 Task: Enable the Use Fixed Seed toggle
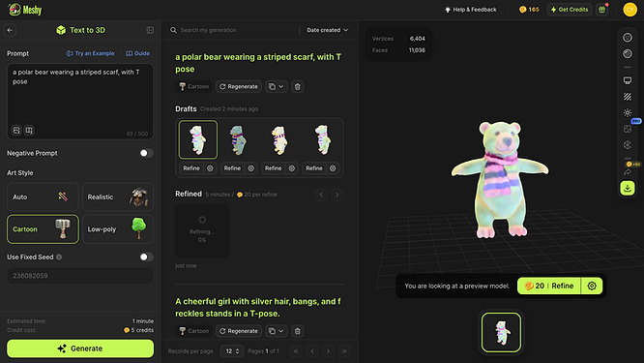pyautogui.click(x=146, y=257)
